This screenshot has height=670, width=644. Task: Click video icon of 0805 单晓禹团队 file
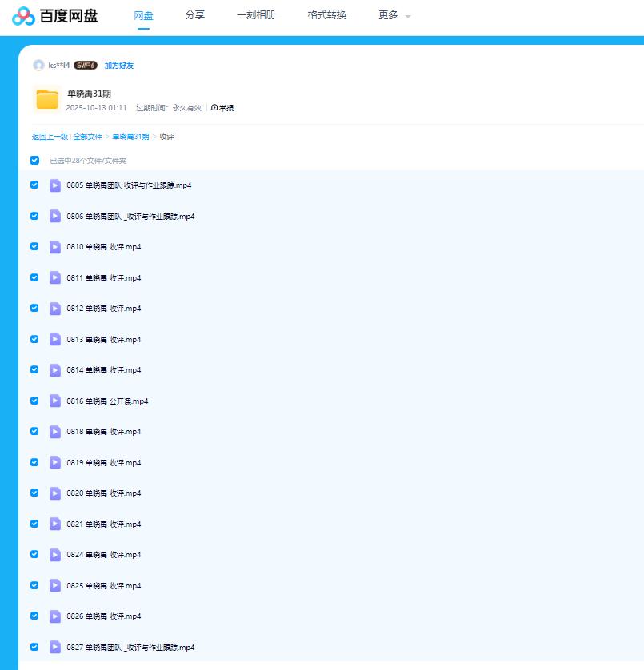[x=55, y=185]
